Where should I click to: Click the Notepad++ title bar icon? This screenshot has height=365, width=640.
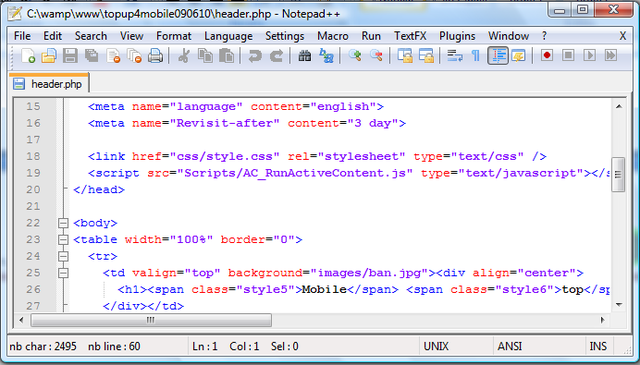15,13
